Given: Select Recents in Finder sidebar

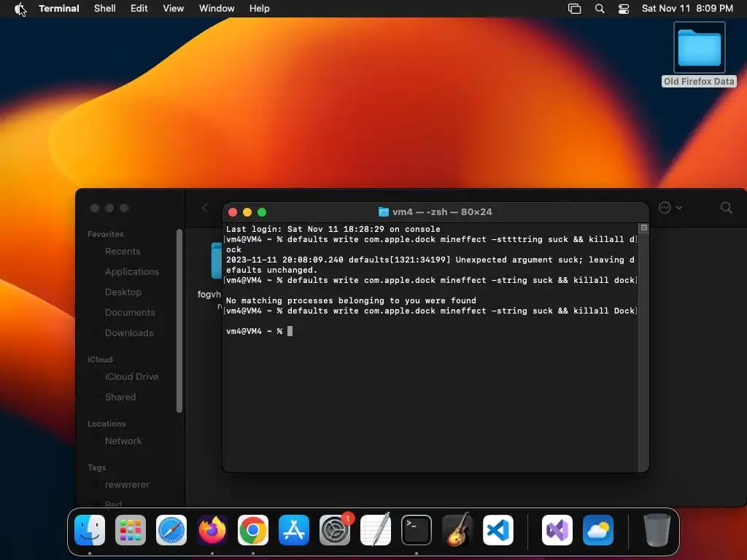Looking at the screenshot, I should click(123, 252).
